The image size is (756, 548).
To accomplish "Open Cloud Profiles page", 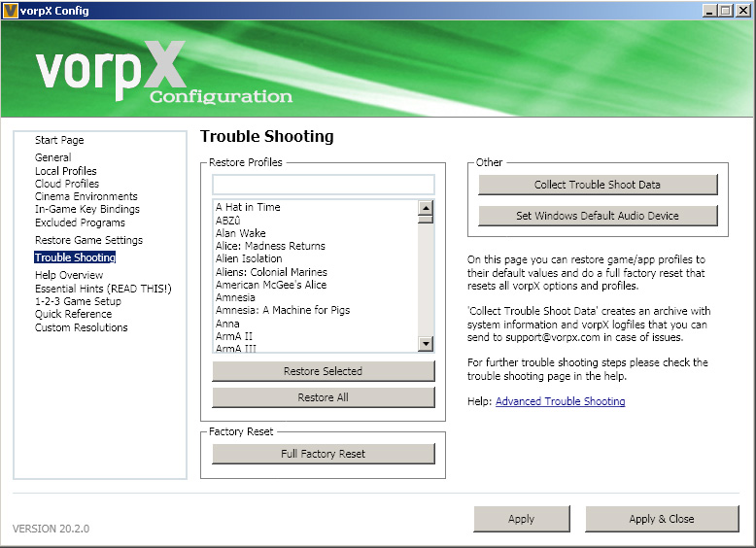I will (67, 184).
